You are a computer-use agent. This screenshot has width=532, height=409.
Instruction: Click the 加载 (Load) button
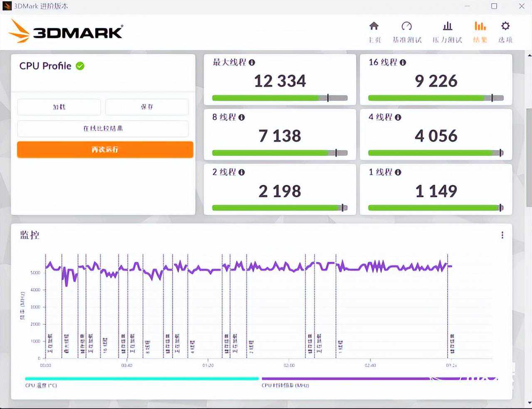point(59,107)
